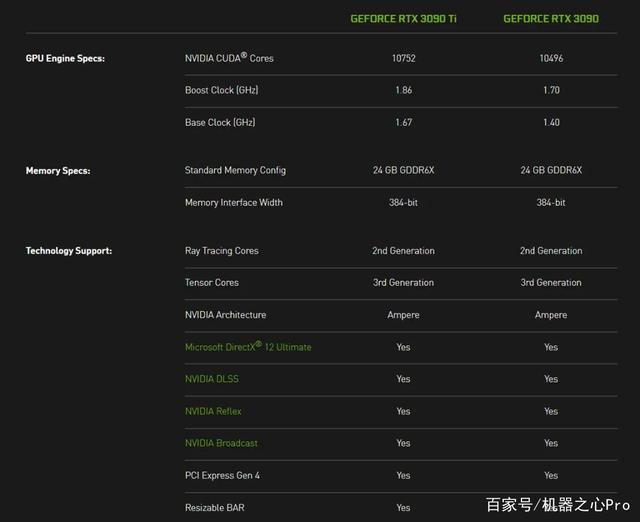Click the Base Clock (GHz) row label
The width and height of the screenshot is (640, 522).
(x=220, y=122)
